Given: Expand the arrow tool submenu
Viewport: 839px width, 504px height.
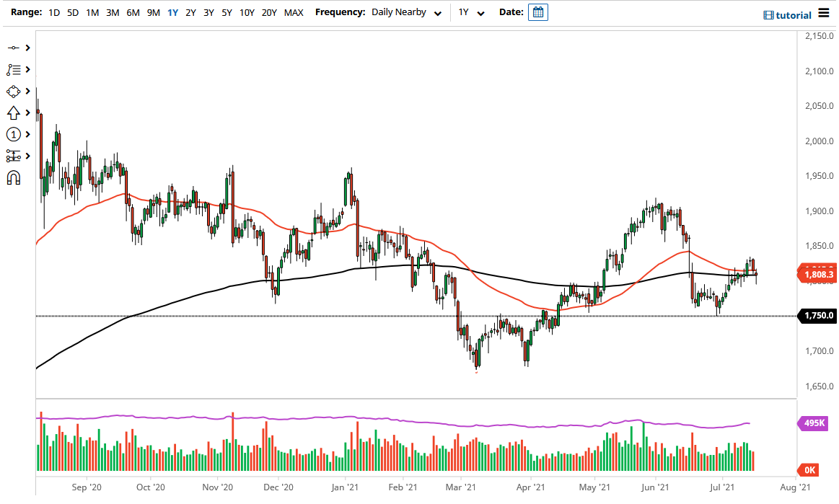Looking at the screenshot, I should [28, 113].
